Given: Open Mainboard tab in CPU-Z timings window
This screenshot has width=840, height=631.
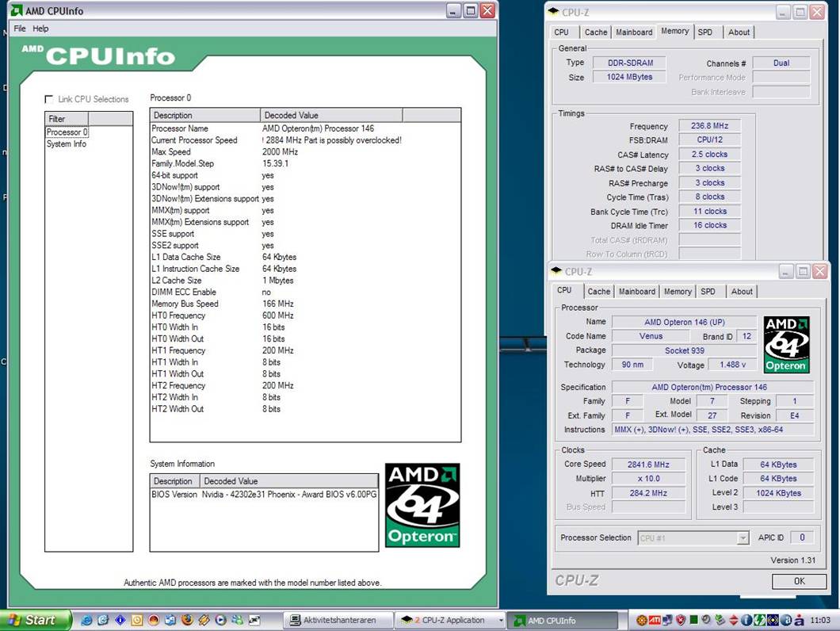Looking at the screenshot, I should click(x=634, y=33).
